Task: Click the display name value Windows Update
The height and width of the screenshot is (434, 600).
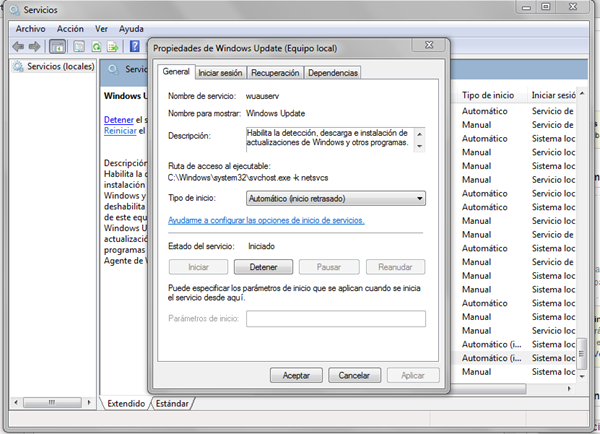Action: click(276, 114)
